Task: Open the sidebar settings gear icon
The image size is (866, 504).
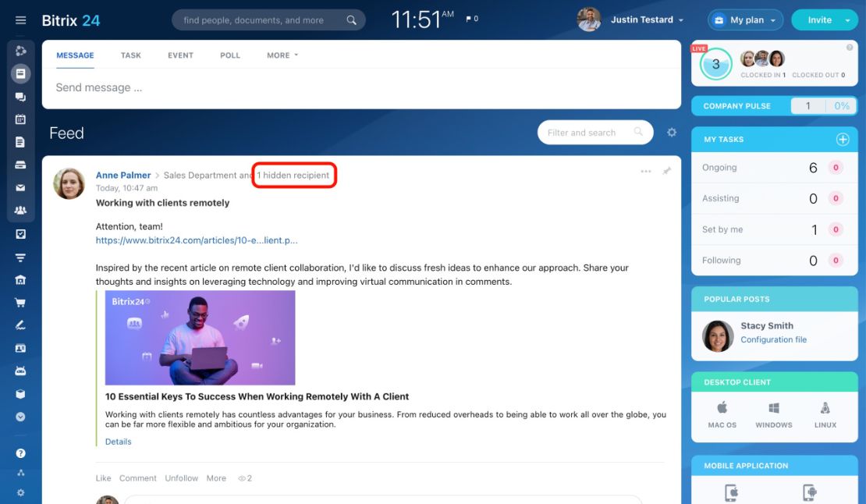Action: pyautogui.click(x=20, y=492)
